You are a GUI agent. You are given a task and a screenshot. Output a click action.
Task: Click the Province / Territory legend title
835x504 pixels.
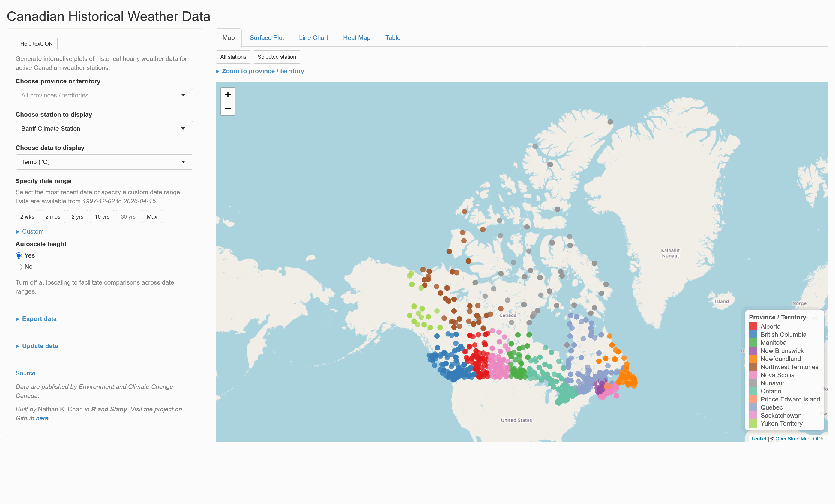pos(777,317)
